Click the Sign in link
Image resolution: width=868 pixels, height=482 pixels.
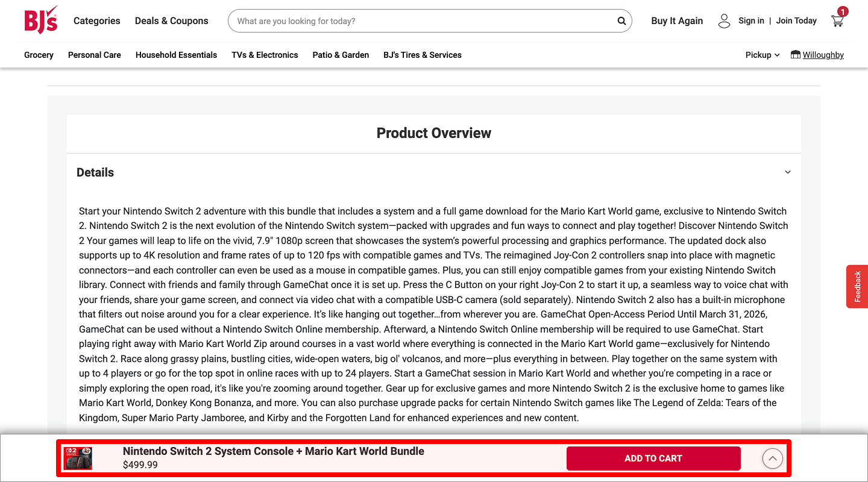(x=751, y=20)
